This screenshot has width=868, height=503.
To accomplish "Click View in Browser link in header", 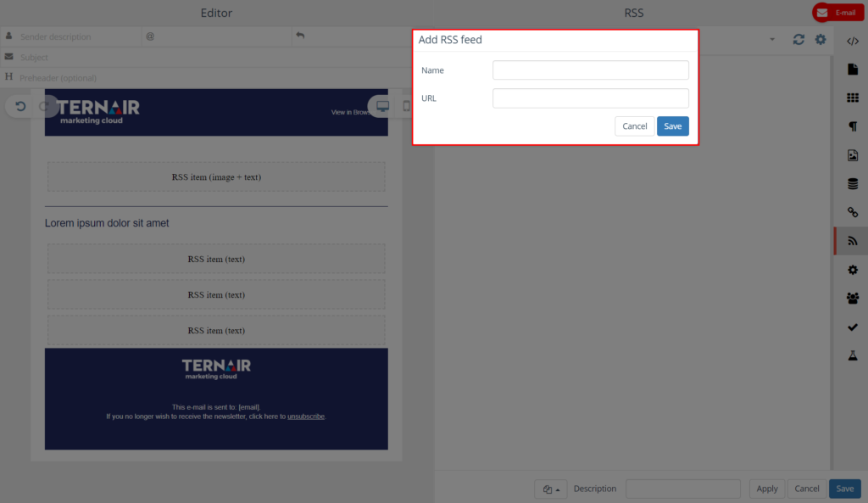I will pos(351,113).
